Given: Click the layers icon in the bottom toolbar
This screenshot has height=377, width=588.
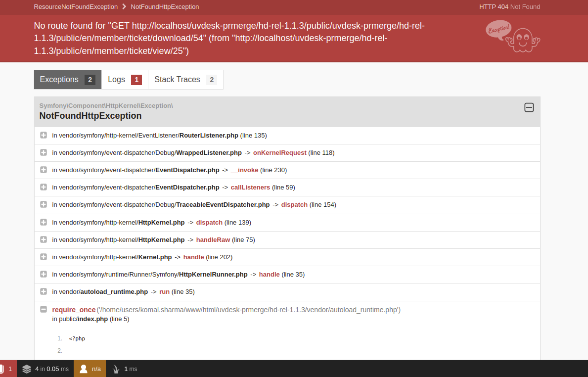Looking at the screenshot, I should click(x=27, y=369).
